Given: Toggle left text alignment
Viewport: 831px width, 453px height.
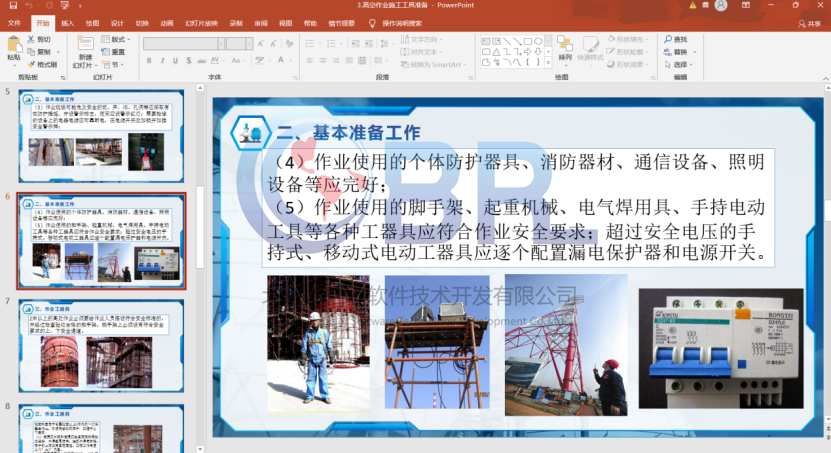Looking at the screenshot, I should 310,61.
